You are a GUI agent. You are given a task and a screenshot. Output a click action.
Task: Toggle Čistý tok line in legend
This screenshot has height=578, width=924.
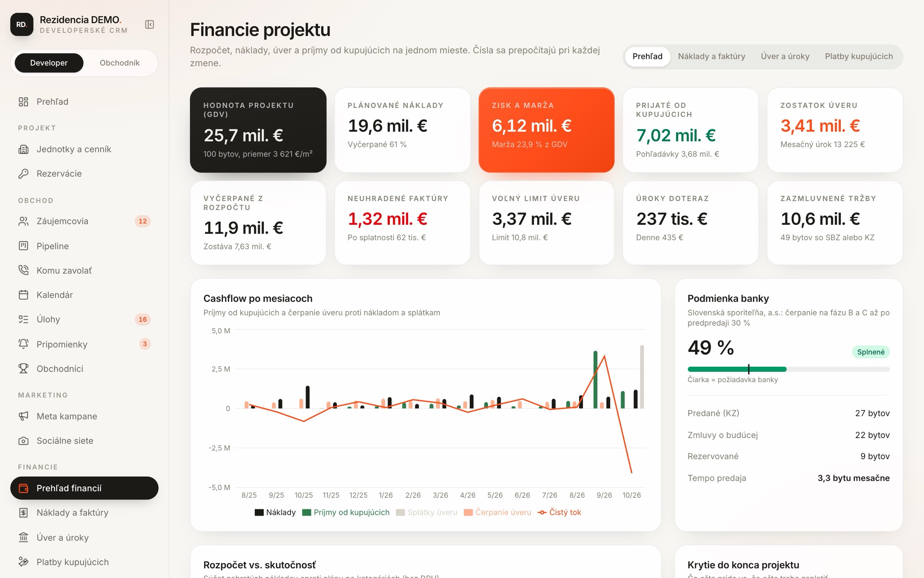559,512
